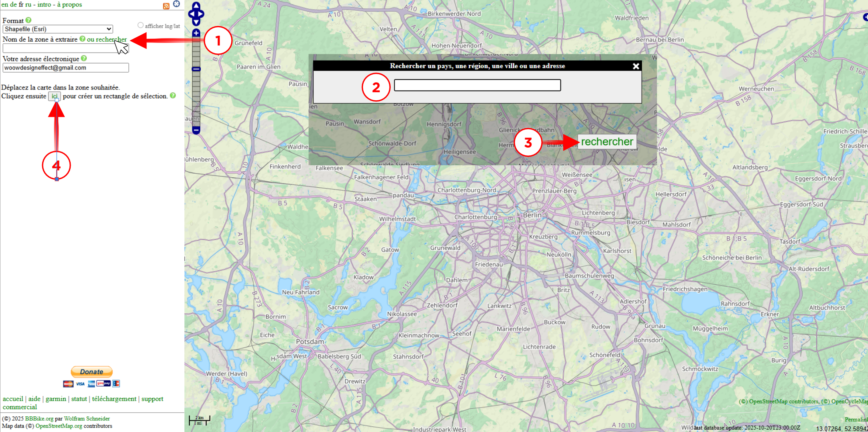Open the Shapefile (Esri) format dropdown
Viewport: 868px width, 432px height.
pyautogui.click(x=58, y=29)
